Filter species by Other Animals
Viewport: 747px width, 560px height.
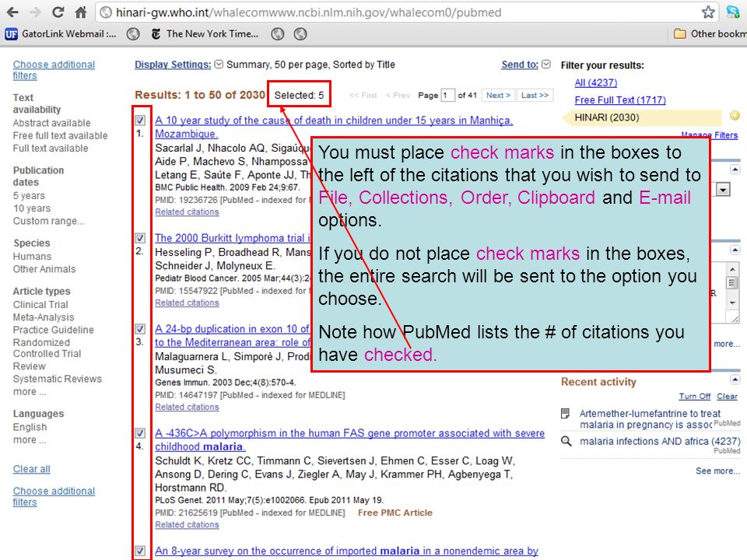pos(44,269)
